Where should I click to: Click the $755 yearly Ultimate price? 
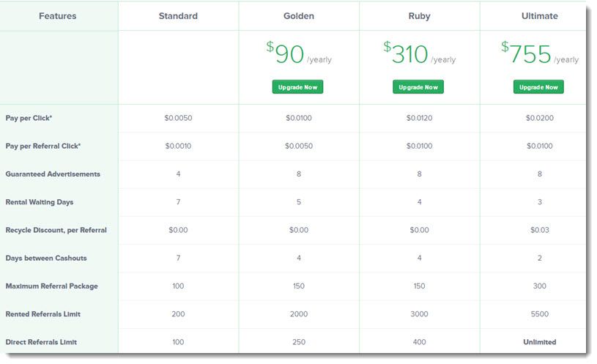click(x=540, y=53)
